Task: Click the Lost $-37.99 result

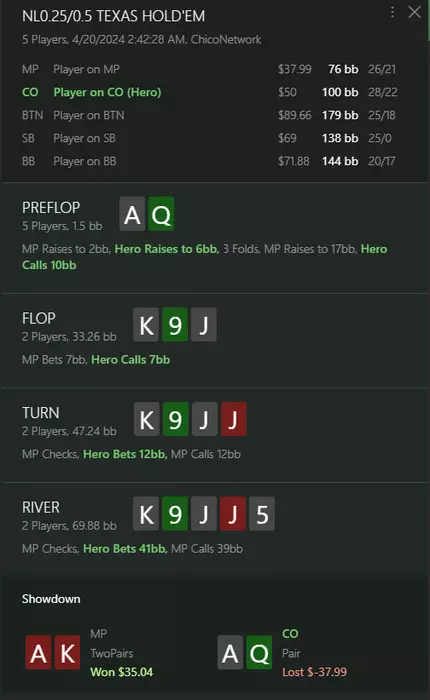Action: [314, 672]
